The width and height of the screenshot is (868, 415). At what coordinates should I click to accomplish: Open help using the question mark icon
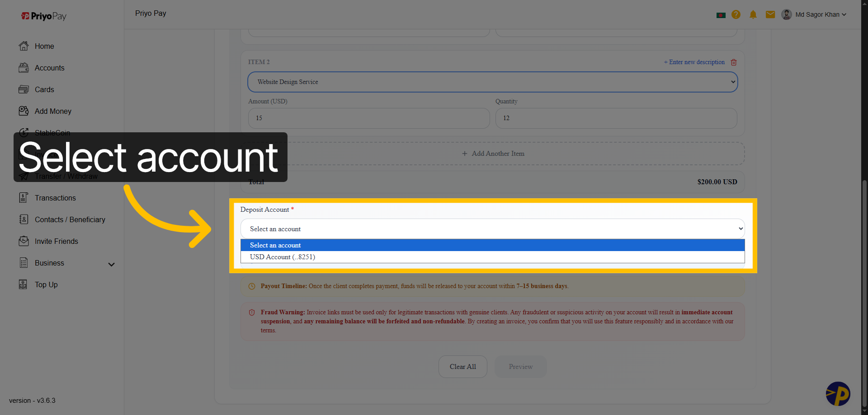click(736, 14)
